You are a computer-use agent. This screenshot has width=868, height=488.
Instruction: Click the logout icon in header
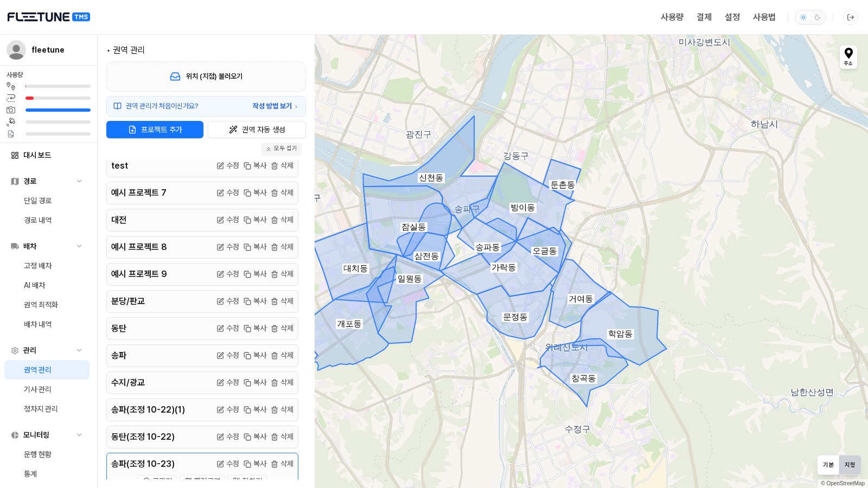coord(851,17)
